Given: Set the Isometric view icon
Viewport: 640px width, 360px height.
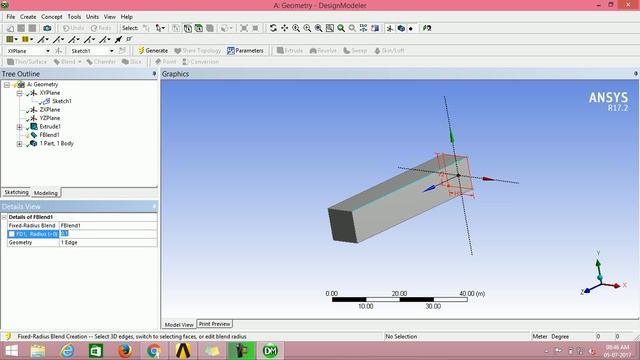Looking at the screenshot, I should [363, 28].
